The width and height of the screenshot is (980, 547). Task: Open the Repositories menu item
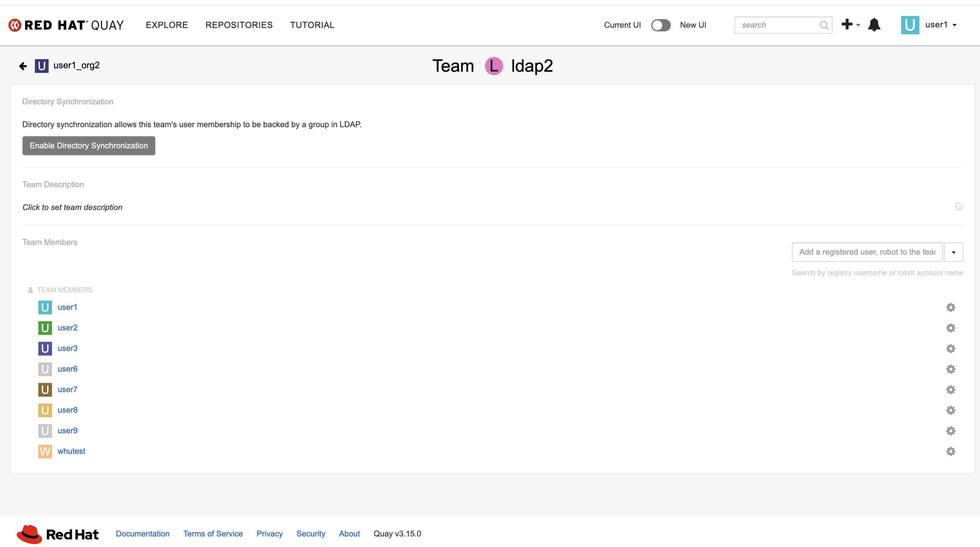pyautogui.click(x=238, y=25)
